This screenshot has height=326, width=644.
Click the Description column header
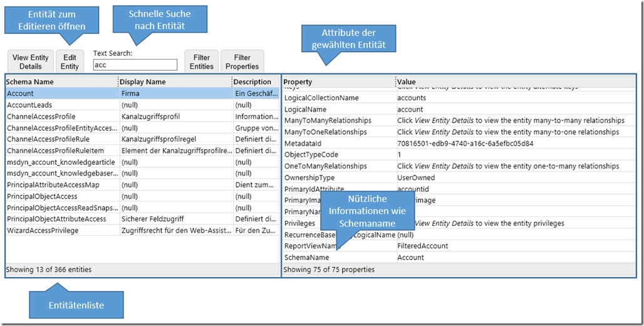(x=253, y=81)
